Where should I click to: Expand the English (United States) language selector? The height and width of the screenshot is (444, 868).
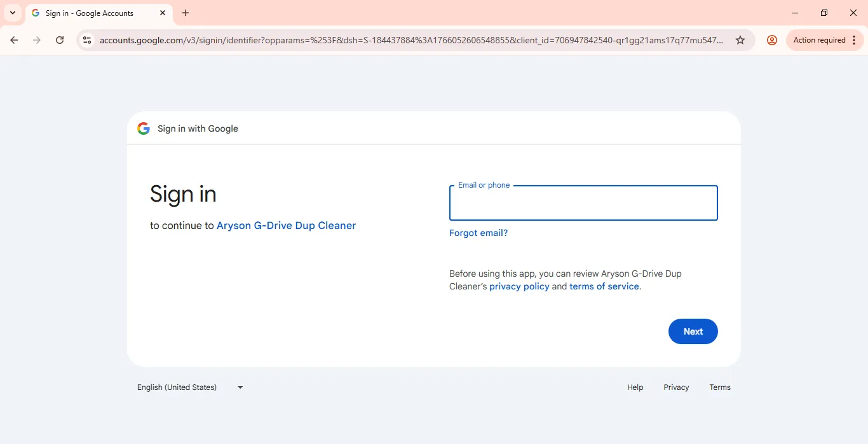coord(189,387)
